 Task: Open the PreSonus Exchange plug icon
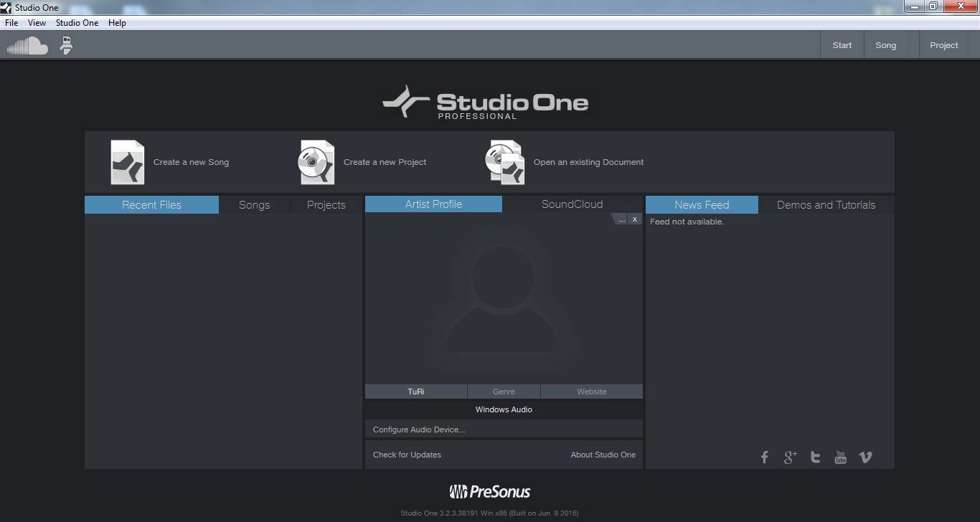[66, 46]
